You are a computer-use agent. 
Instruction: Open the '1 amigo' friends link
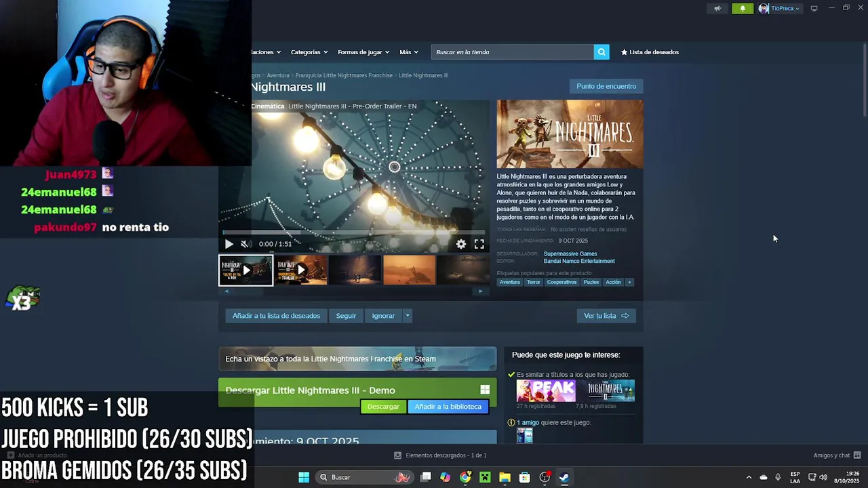point(528,422)
